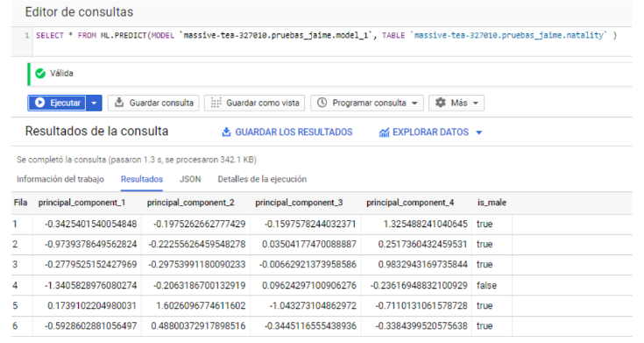Click the gear icon in Más
This screenshot has height=343, width=644.
(440, 103)
